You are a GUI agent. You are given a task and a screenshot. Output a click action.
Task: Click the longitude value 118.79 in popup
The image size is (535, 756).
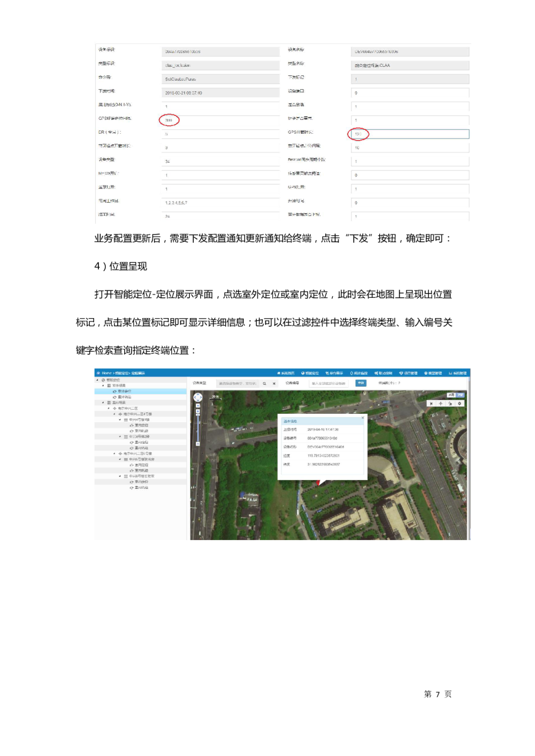coord(324,456)
